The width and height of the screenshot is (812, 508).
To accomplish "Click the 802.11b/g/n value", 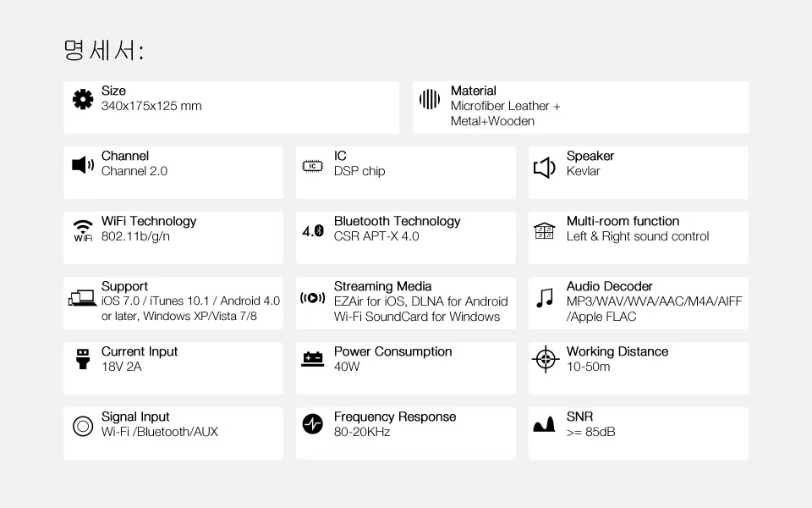I will click(135, 236).
